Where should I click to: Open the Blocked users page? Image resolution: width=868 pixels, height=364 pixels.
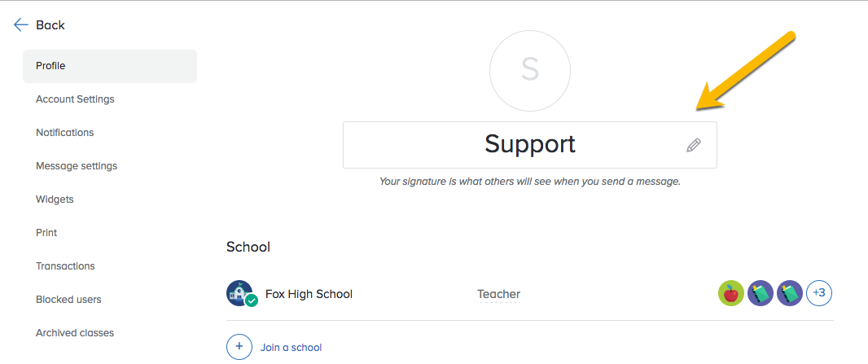[x=68, y=300]
